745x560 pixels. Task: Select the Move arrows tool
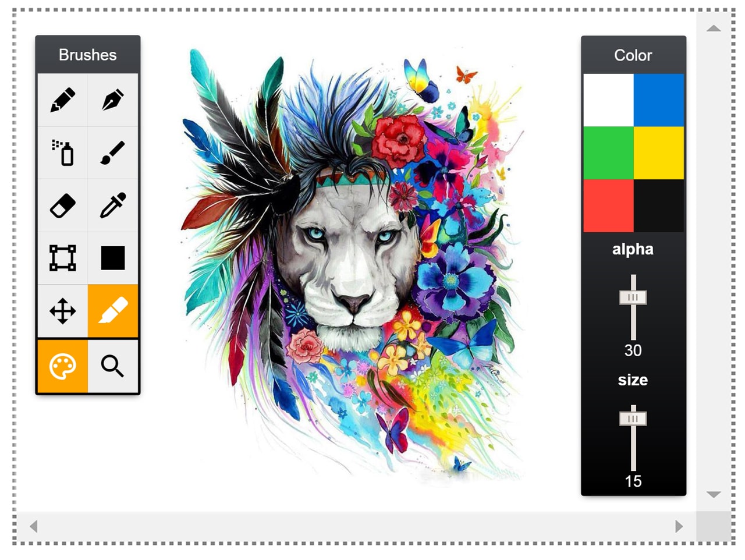[x=63, y=311]
